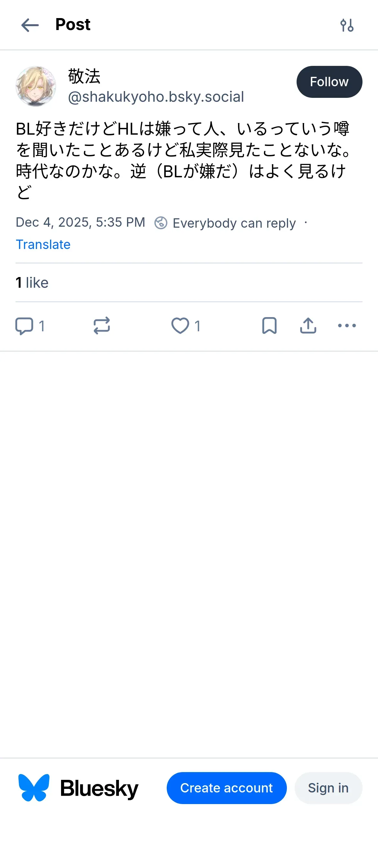
Task: Go back using the arrow icon
Action: coord(30,25)
